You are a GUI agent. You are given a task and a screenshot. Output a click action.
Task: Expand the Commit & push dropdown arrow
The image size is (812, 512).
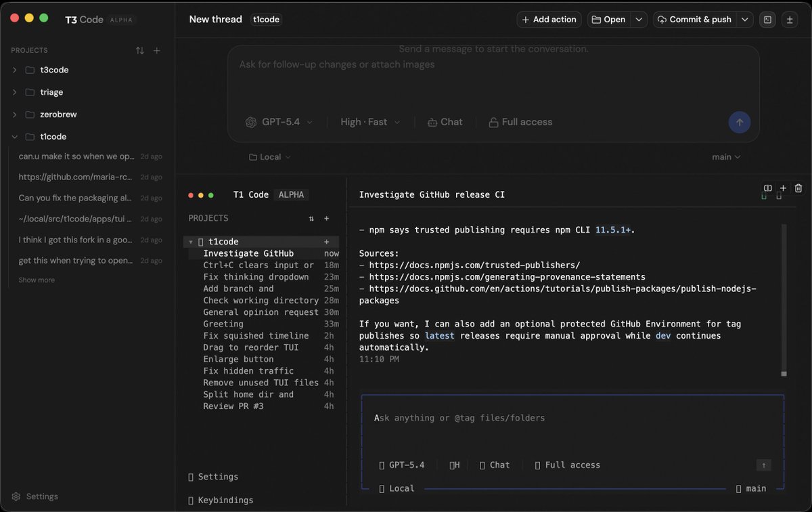click(745, 20)
